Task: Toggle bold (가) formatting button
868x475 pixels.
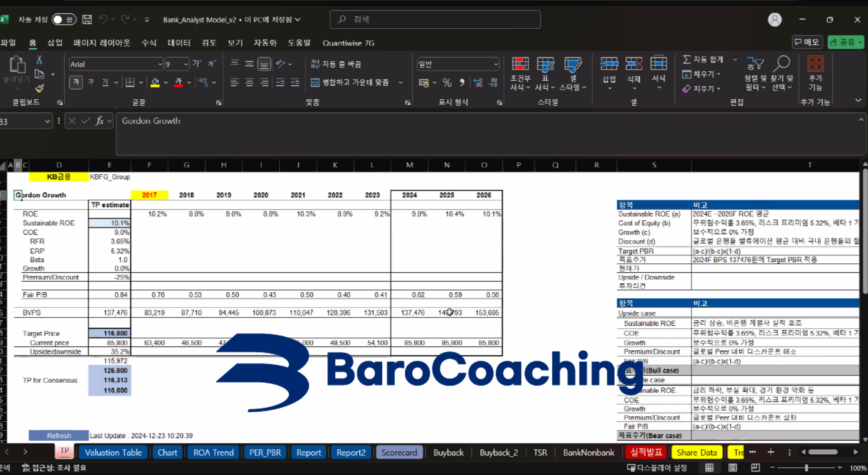Action: click(x=76, y=82)
